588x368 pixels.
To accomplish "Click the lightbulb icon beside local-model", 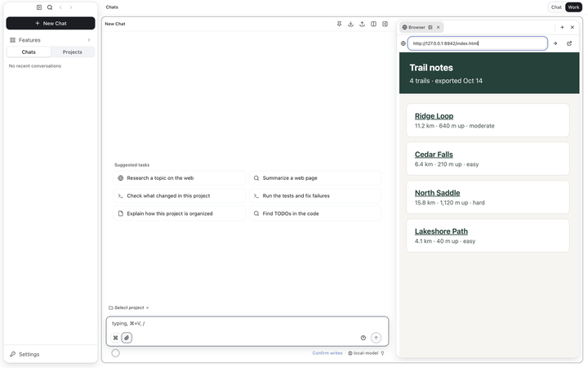I will tap(382, 353).
